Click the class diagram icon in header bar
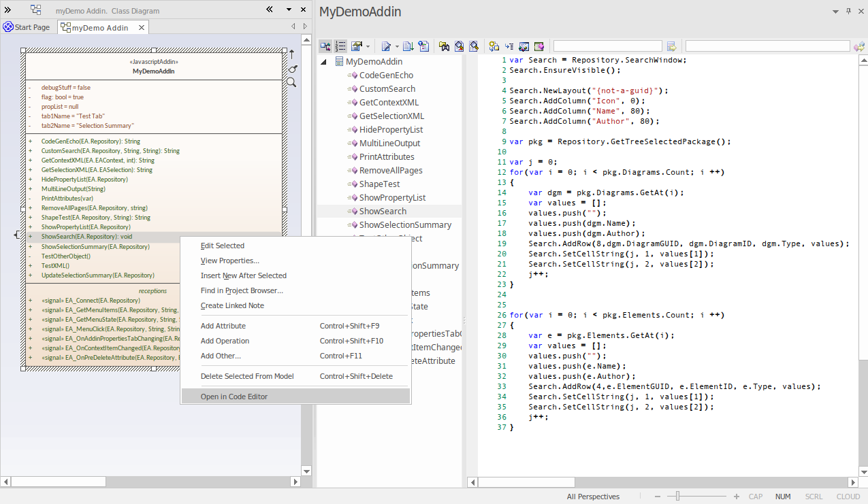The width and height of the screenshot is (868, 504). [36, 10]
